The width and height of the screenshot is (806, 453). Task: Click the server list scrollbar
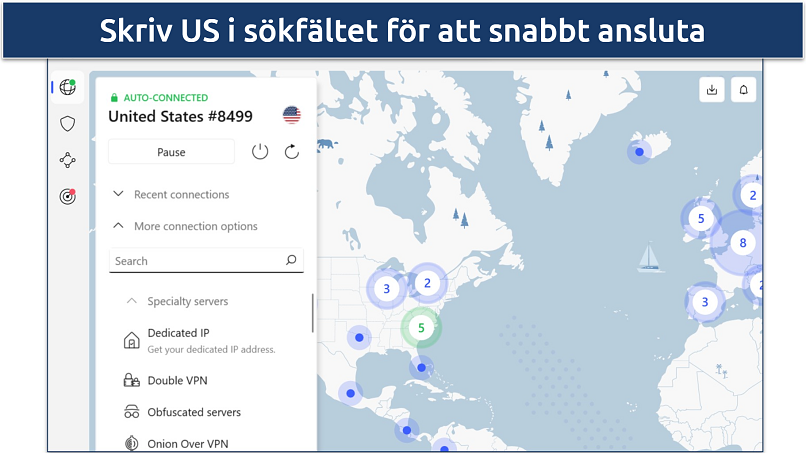click(313, 313)
